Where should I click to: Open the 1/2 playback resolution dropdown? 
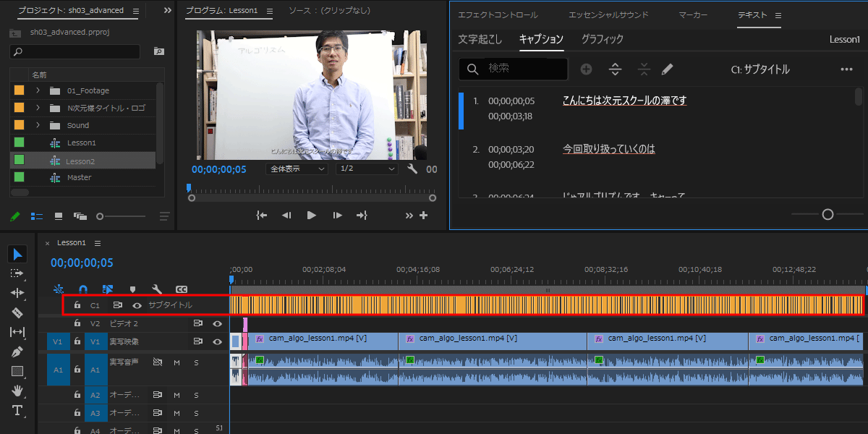[x=367, y=169]
